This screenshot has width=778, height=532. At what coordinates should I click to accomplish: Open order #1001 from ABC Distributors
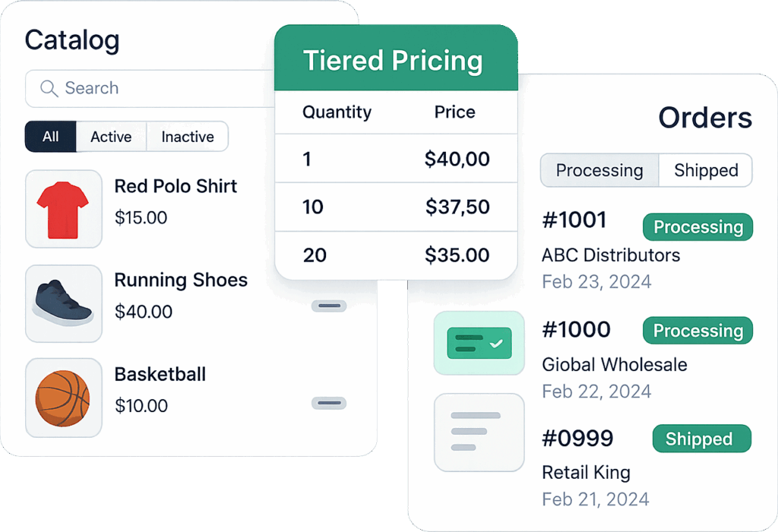574,220
